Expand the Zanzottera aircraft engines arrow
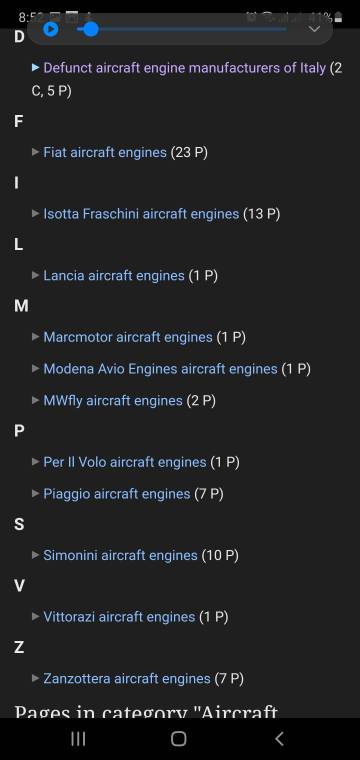360x760 pixels. pos(35,678)
